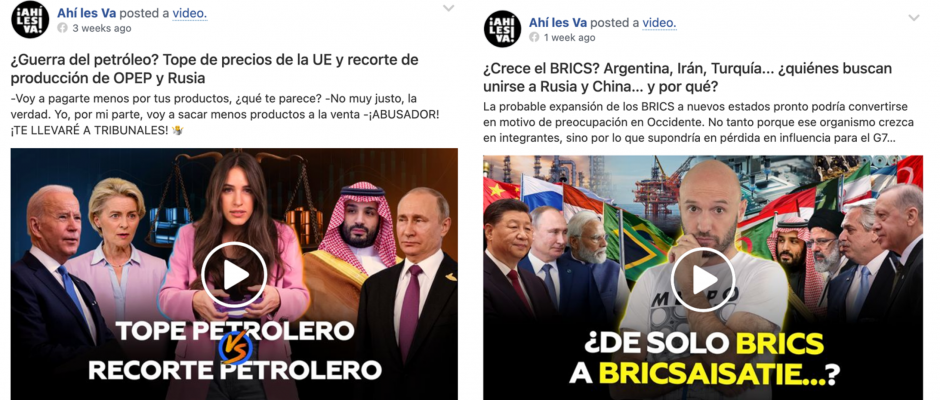This screenshot has width=940, height=400.
Task: Open '¿Crece el BRICS?' post title
Action: [x=687, y=77]
